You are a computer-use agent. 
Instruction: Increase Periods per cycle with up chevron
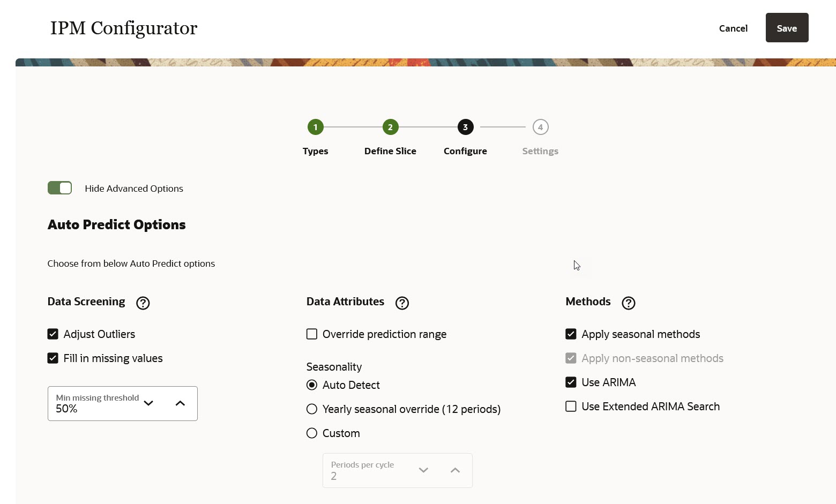(455, 470)
